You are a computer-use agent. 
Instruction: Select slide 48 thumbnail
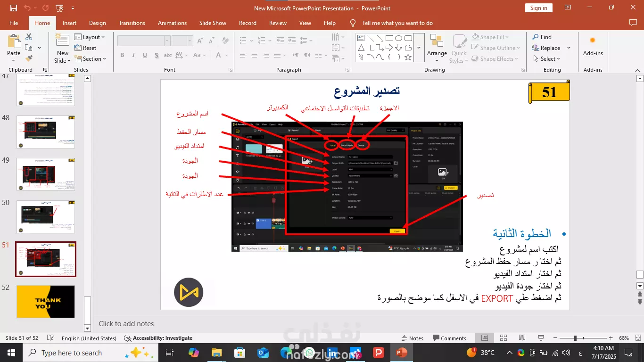(x=46, y=132)
